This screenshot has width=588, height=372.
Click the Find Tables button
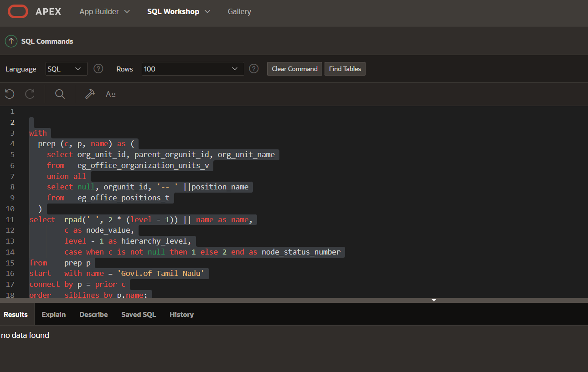tap(345, 69)
